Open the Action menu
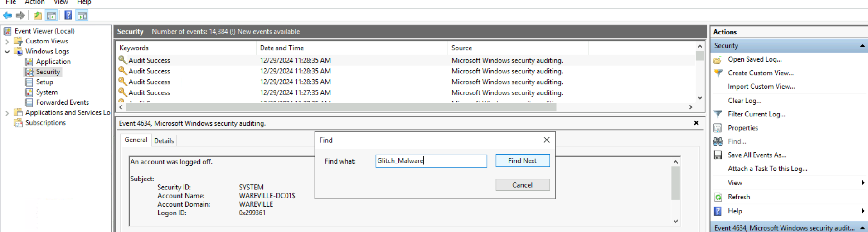Viewport: 868px width, 232px height. (34, 2)
